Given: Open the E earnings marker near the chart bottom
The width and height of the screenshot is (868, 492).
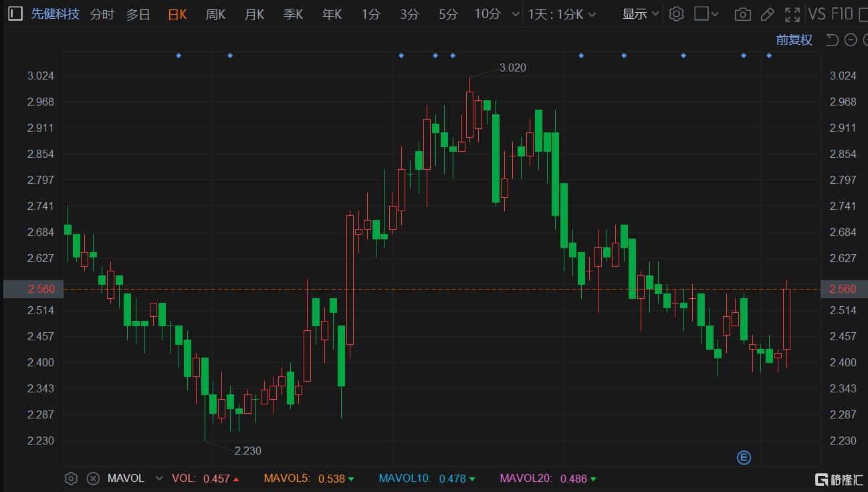Looking at the screenshot, I should [x=744, y=458].
